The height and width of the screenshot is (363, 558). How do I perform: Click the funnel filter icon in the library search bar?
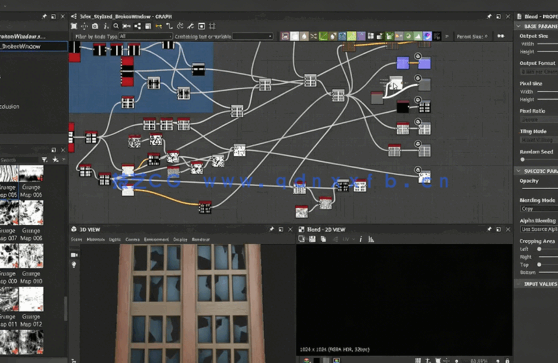pos(44,160)
